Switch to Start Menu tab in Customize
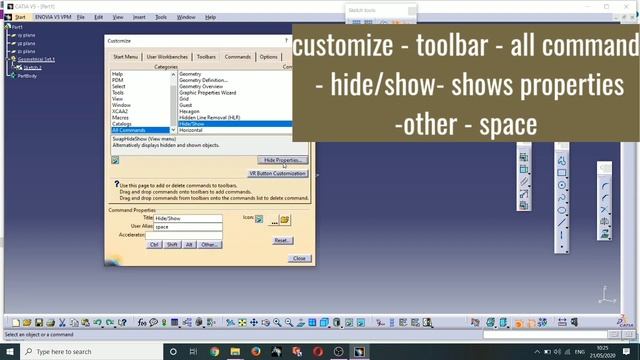Image resolution: width=640 pixels, height=360 pixels. click(125, 57)
